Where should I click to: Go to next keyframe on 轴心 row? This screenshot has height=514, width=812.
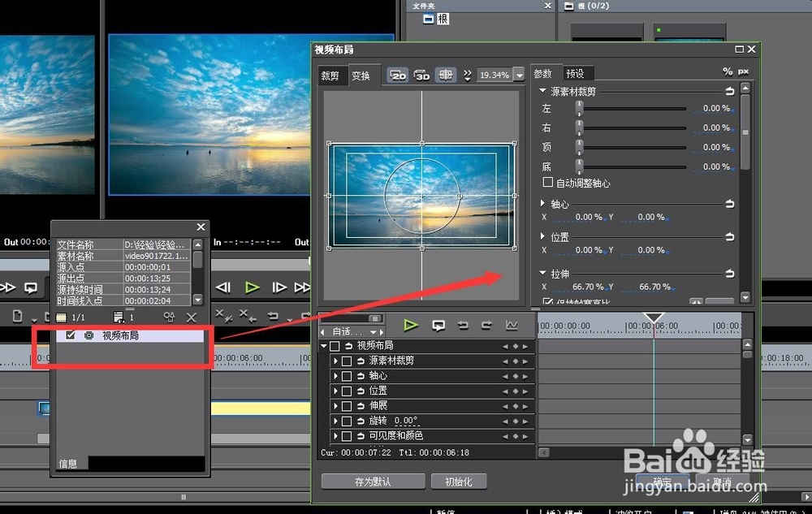click(x=525, y=376)
